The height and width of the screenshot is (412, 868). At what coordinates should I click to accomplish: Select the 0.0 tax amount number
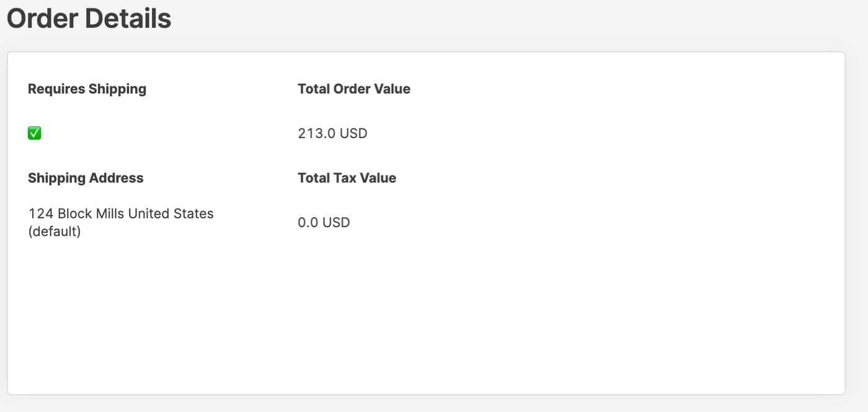pyautogui.click(x=308, y=222)
